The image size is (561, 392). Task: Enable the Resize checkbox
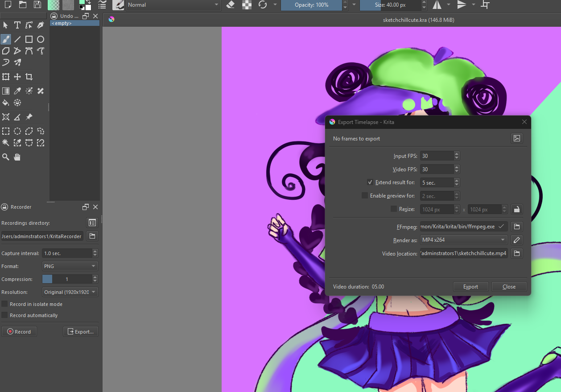click(393, 209)
